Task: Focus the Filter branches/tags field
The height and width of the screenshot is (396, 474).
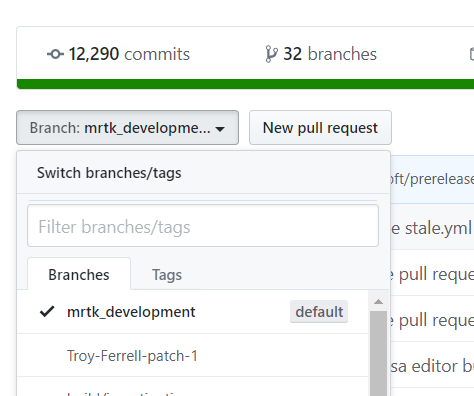Action: (203, 226)
